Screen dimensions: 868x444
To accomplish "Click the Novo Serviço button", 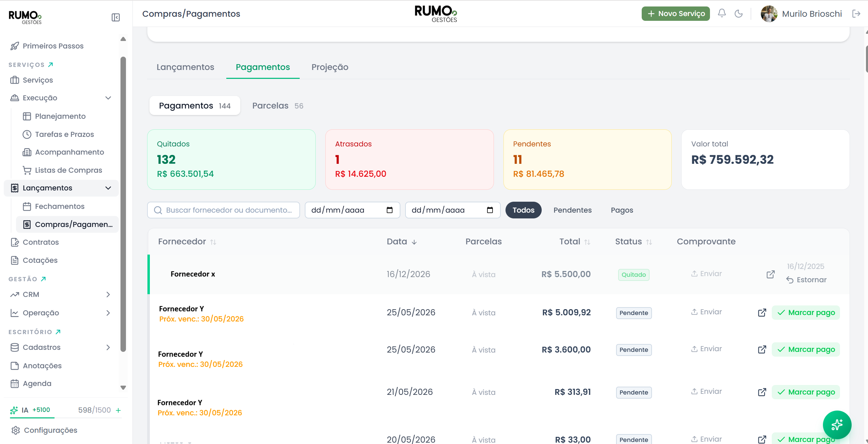I will coord(675,14).
